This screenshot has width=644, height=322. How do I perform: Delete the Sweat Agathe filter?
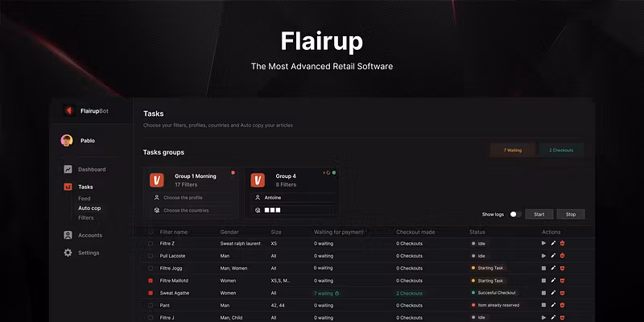562,293
